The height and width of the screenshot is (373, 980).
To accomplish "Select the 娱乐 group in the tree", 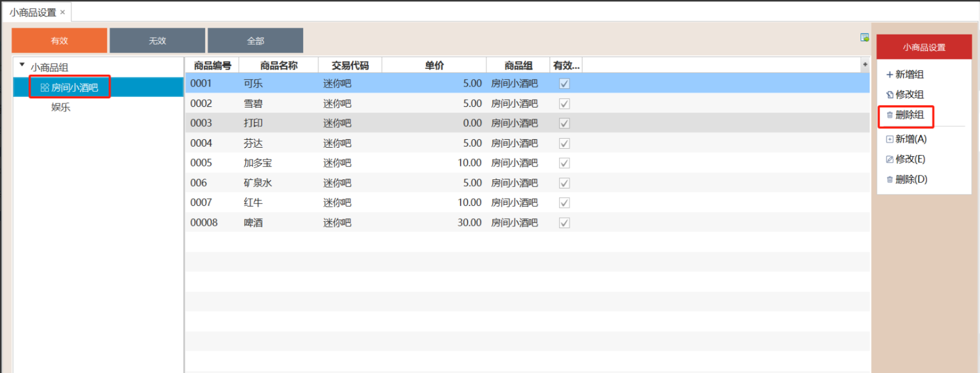I will 61,108.
